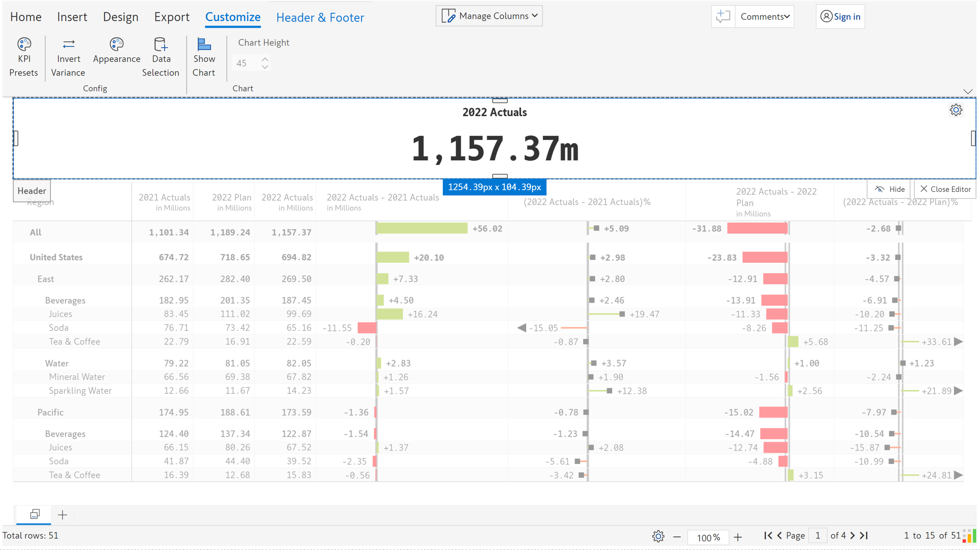Click header gear settings icon
This screenshot has width=980, height=550.
(956, 110)
